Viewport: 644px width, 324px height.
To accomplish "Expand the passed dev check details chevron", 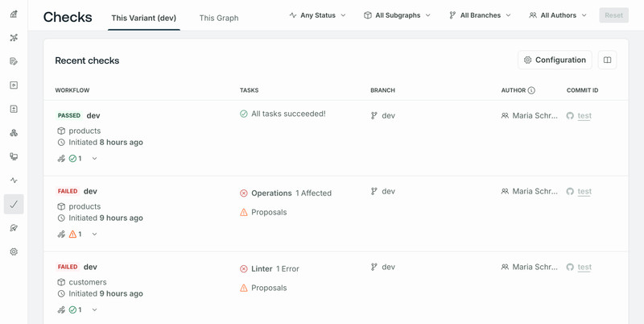I will (x=94, y=158).
